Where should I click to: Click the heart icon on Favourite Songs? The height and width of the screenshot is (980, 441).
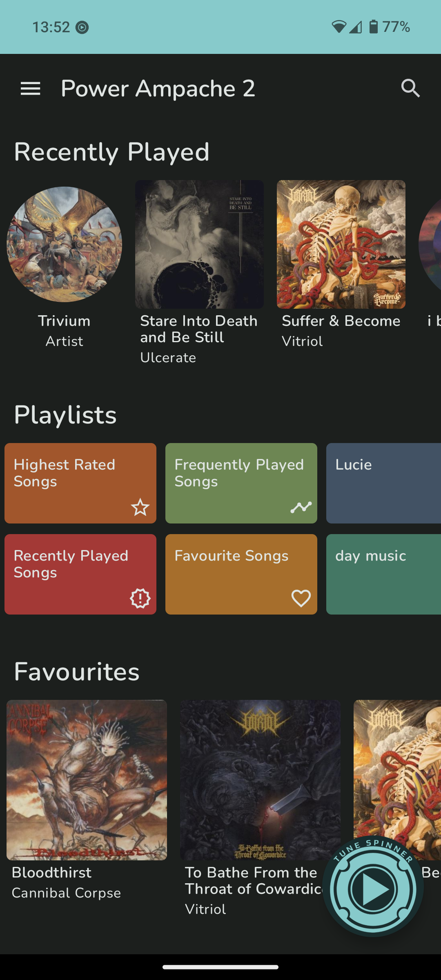coord(301,599)
